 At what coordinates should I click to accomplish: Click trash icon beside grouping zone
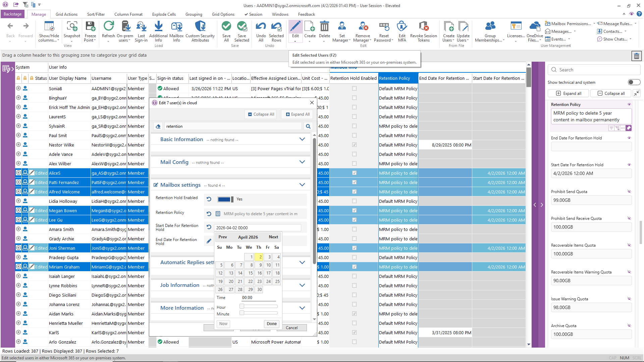[636, 56]
